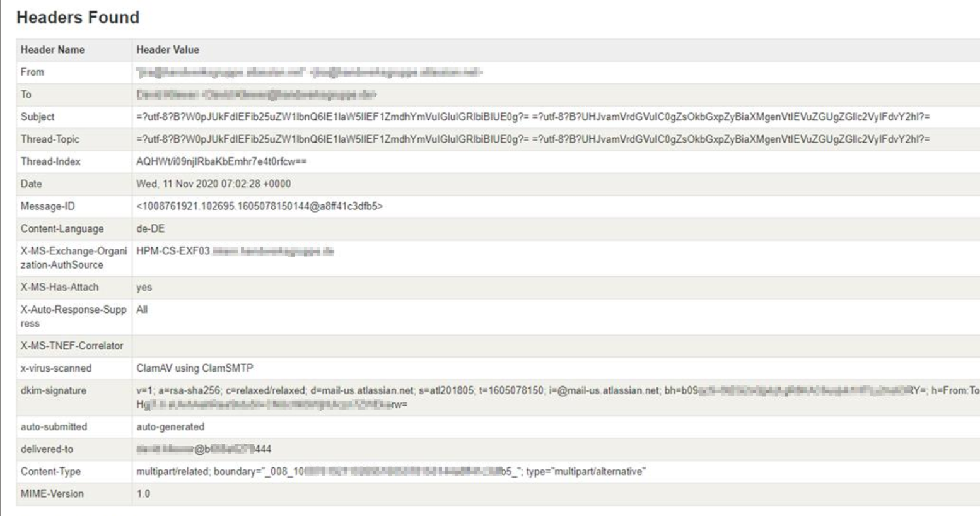Click the Content-Type multipart/related value
The width and height of the screenshot is (980, 516).
click(x=391, y=471)
